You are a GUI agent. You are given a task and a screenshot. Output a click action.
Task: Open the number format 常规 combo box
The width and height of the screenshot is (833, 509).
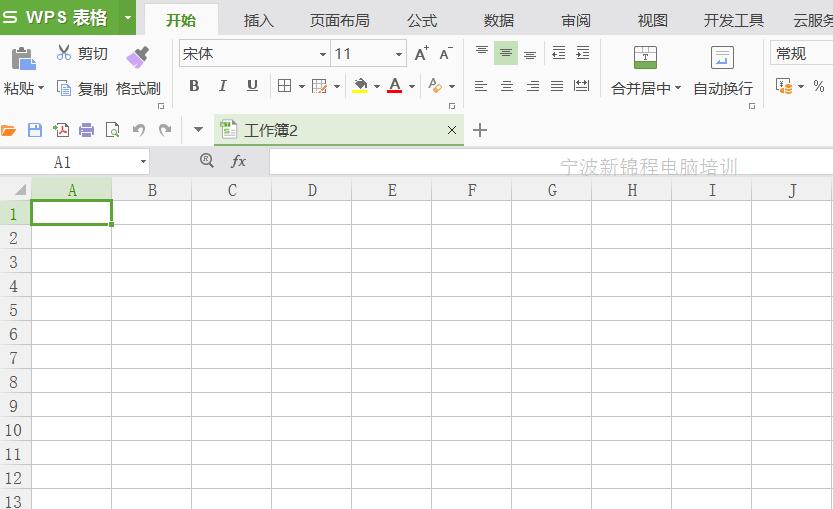802,53
